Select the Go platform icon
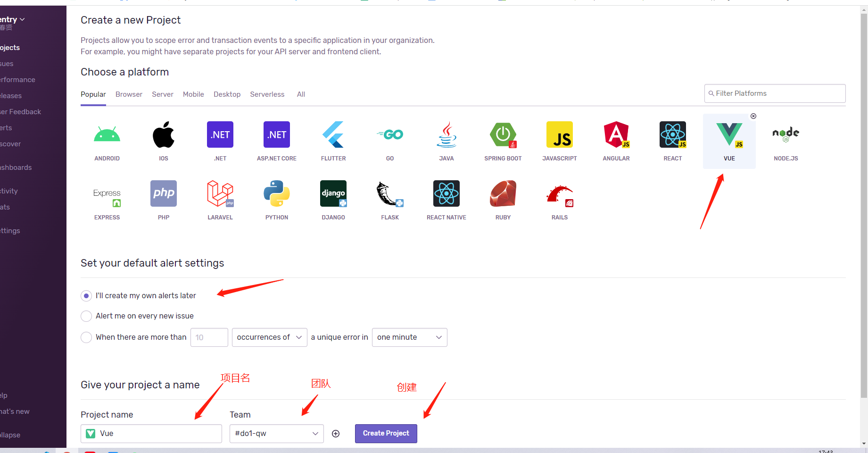Screen dimensions: 868x453 (390, 134)
